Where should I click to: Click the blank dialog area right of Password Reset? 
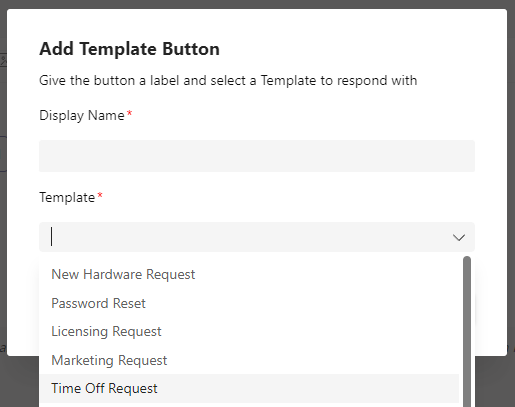pos(300,303)
